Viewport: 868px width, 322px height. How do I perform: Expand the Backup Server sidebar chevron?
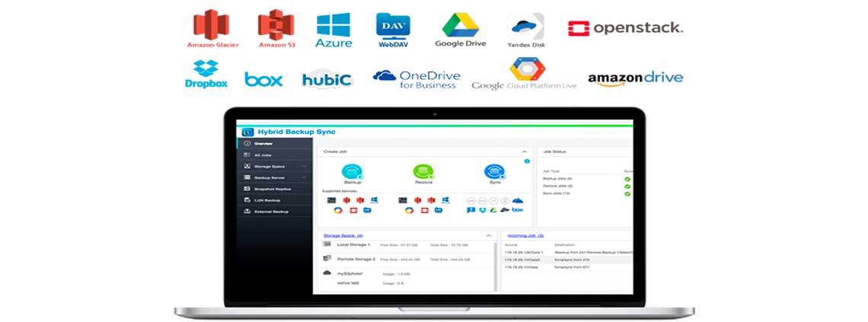(304, 177)
